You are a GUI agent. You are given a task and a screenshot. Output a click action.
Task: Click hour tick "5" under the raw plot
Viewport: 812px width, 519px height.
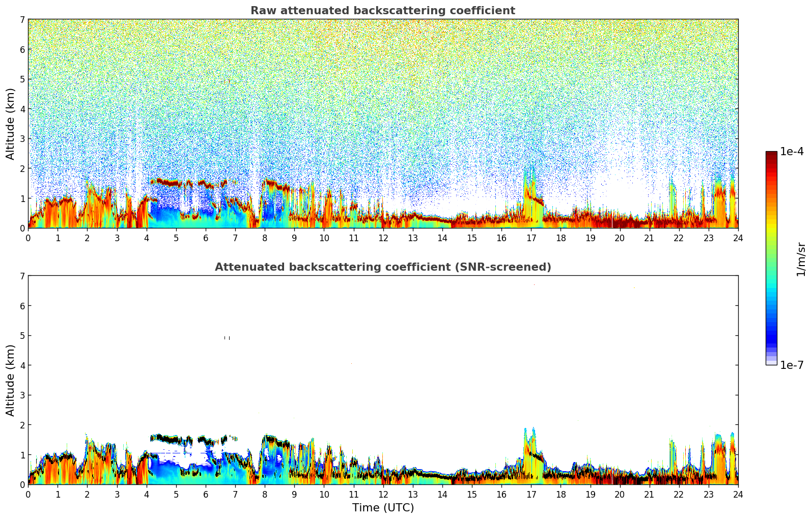click(176, 238)
